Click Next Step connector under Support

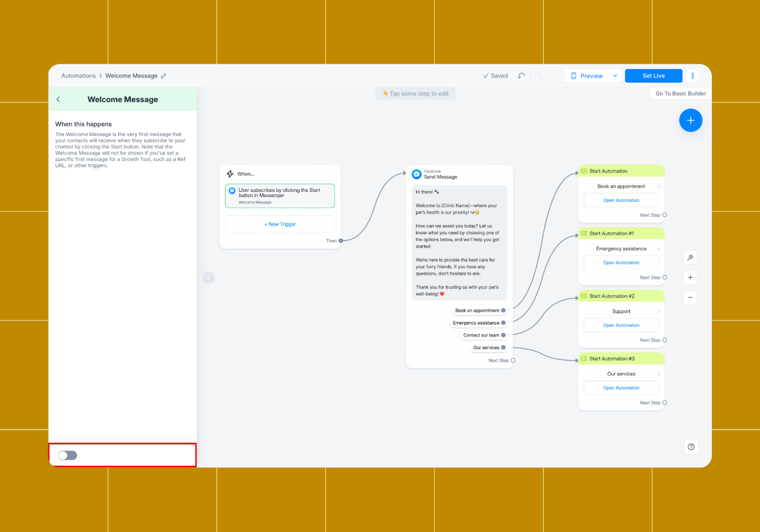pos(665,340)
